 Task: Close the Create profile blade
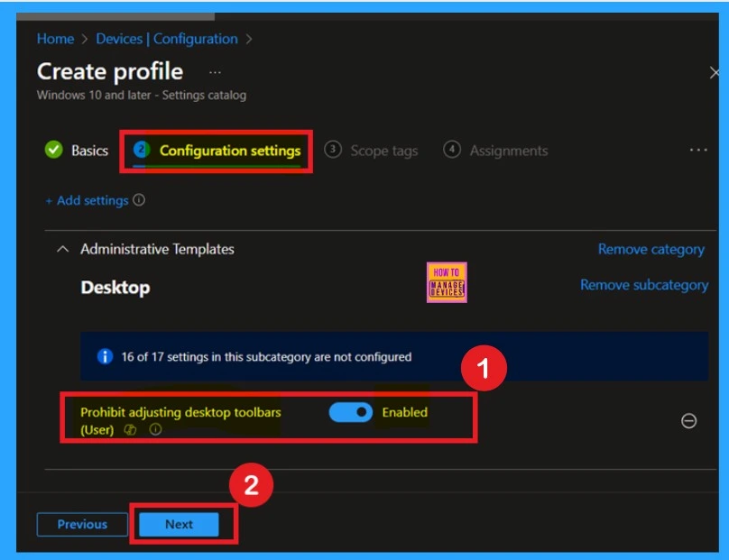(x=715, y=72)
